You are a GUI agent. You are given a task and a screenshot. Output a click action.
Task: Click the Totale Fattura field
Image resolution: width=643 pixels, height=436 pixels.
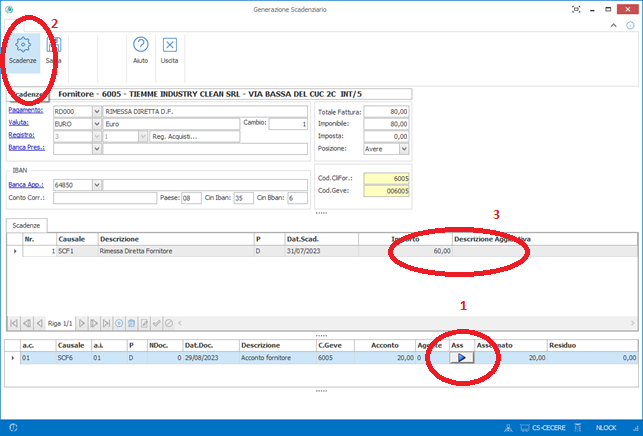click(386, 112)
